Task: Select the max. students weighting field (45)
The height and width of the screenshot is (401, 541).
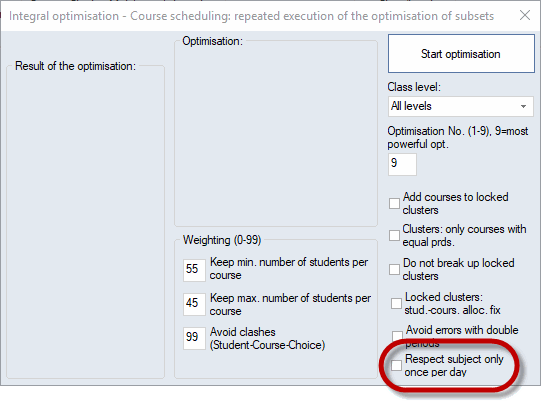Action: point(194,304)
